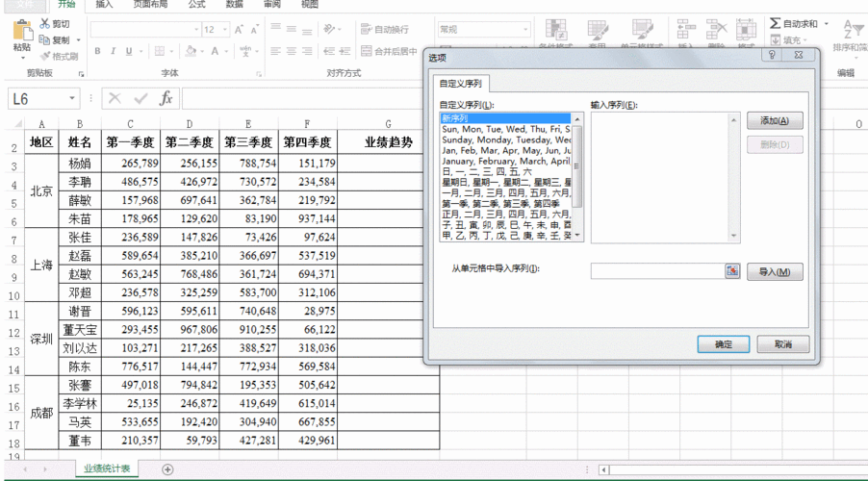Click the input sequence (输入序列) text area
This screenshot has height=481, width=868.
(x=665, y=178)
